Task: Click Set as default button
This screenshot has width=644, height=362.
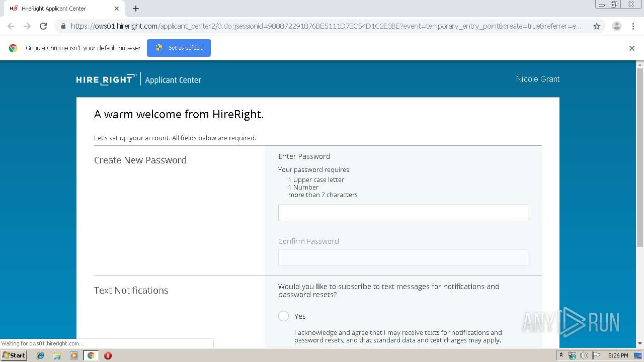Action: pyautogui.click(x=179, y=48)
